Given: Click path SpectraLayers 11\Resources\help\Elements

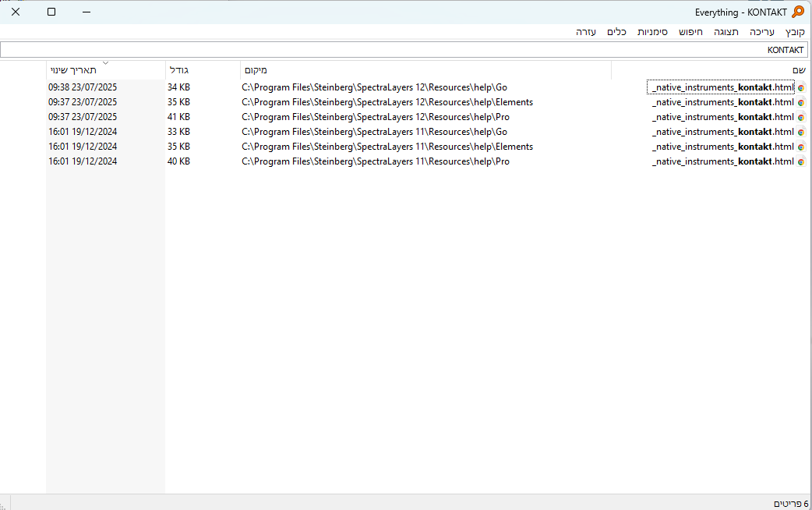Looking at the screenshot, I should click(x=387, y=147).
